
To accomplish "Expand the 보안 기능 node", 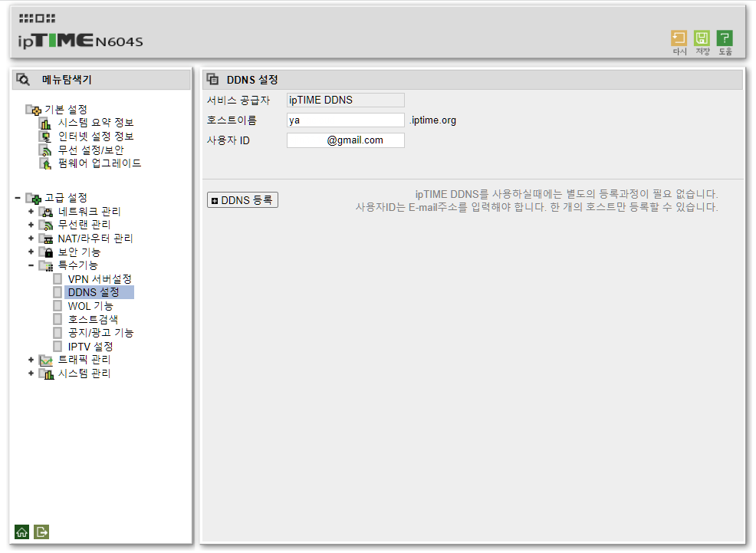I will (x=31, y=252).
